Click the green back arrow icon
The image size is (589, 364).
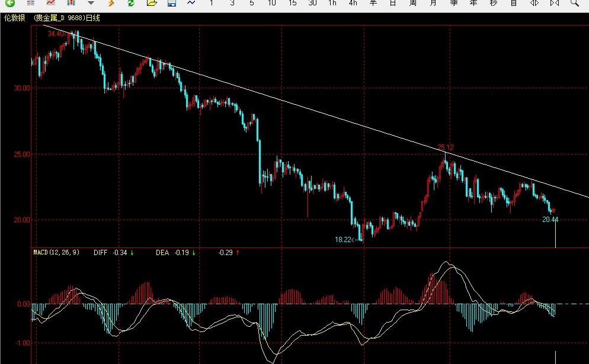point(9,3)
